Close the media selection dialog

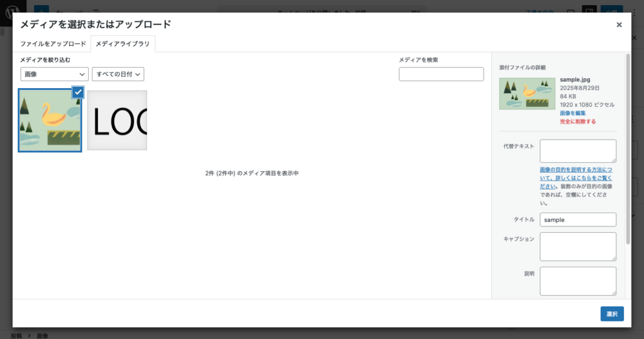pos(619,25)
